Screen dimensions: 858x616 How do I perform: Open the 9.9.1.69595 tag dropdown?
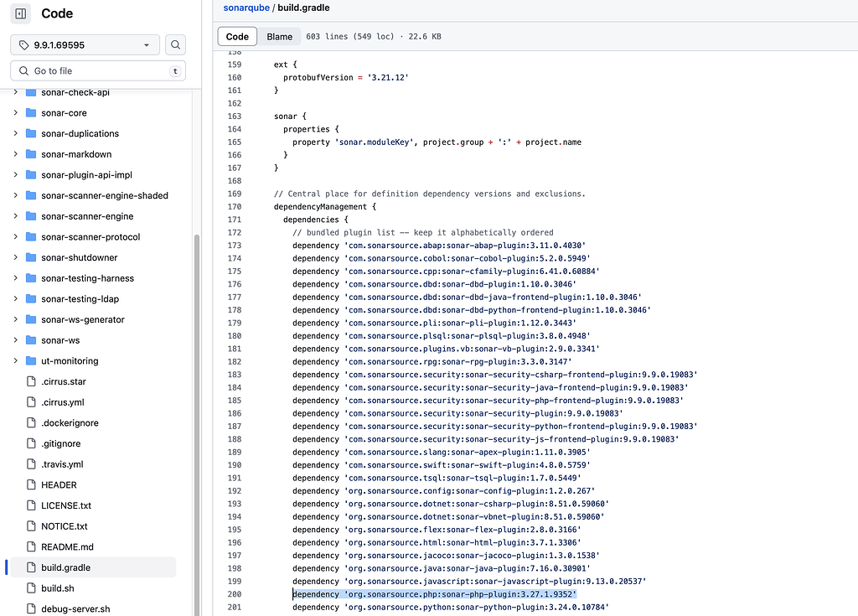(x=85, y=45)
